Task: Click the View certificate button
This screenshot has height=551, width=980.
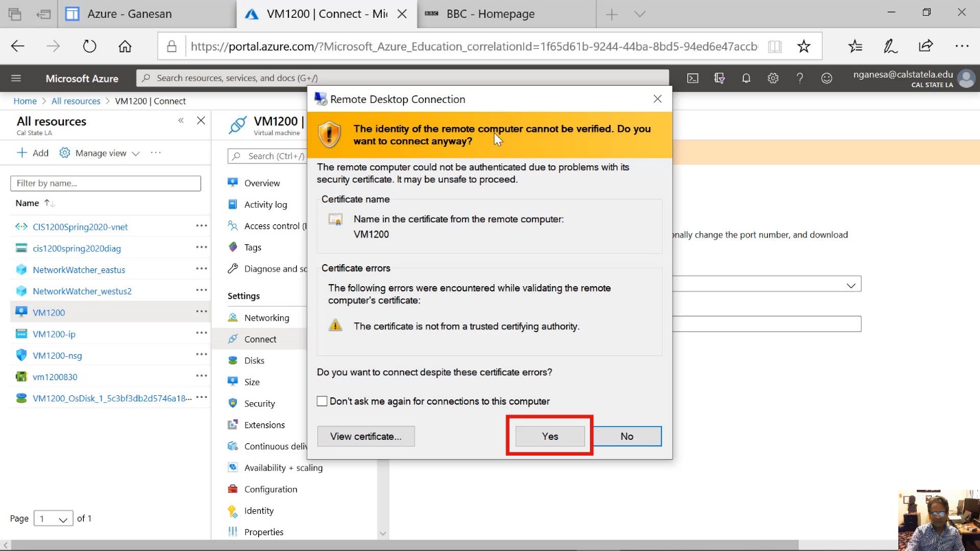Action: click(365, 436)
